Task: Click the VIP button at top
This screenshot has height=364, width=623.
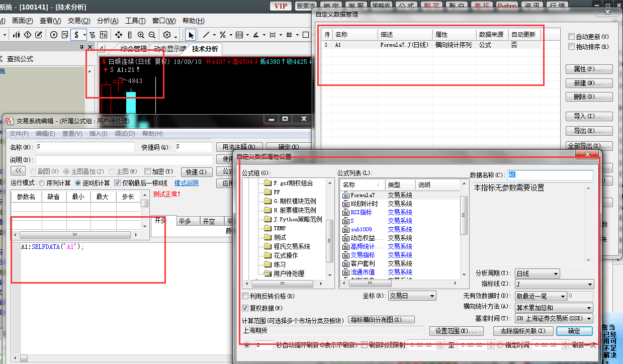Action: tap(280, 6)
